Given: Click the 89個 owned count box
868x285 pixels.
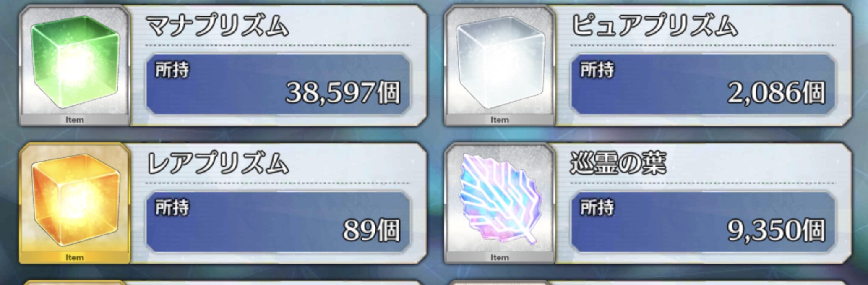Looking at the screenshot, I should 278,222.
